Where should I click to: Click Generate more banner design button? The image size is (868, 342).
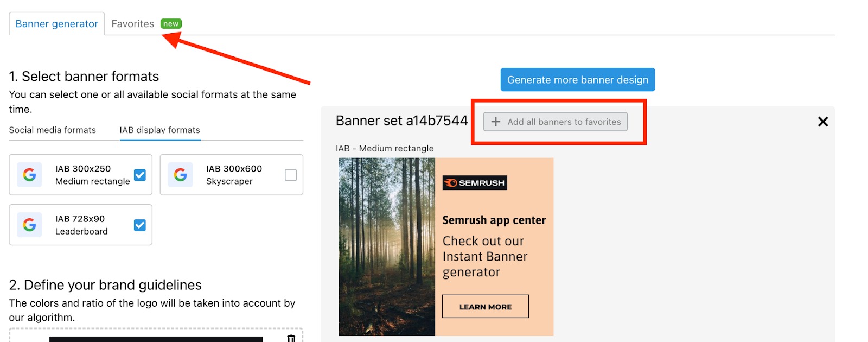pyautogui.click(x=578, y=80)
